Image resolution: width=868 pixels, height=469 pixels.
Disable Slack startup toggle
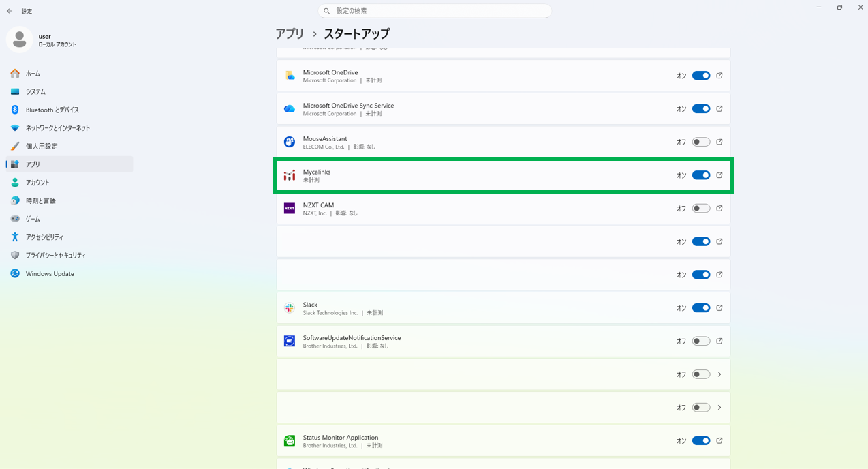point(700,308)
